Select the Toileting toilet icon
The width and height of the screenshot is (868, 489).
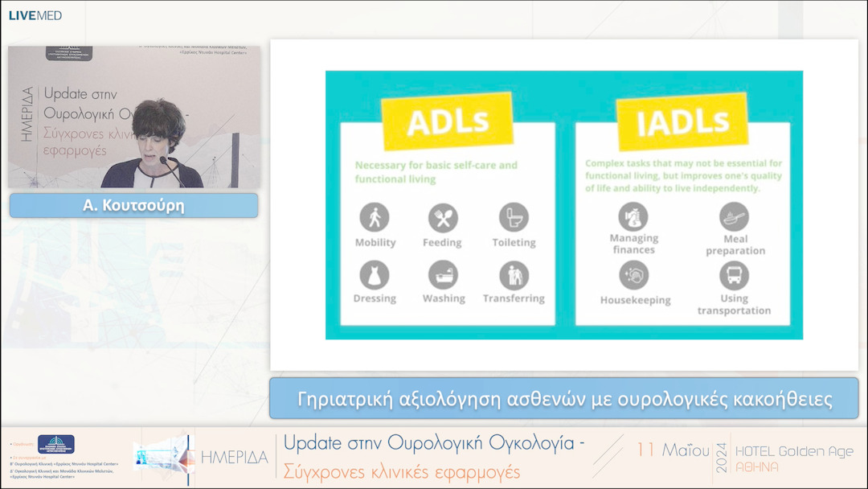pos(514,217)
